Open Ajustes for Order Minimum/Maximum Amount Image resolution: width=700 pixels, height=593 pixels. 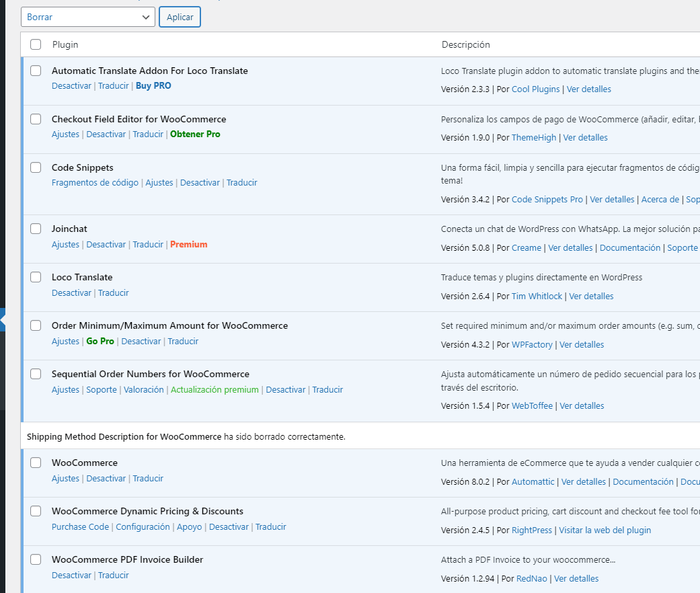[65, 342]
